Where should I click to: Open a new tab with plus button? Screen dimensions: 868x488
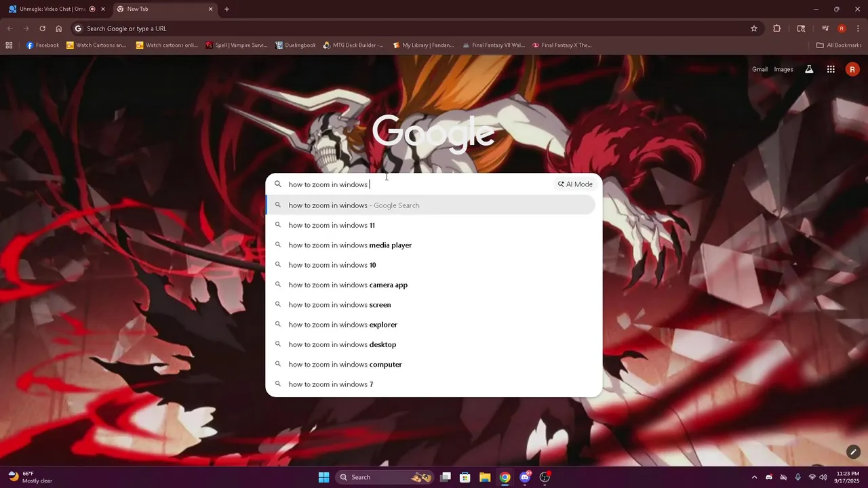(x=226, y=9)
